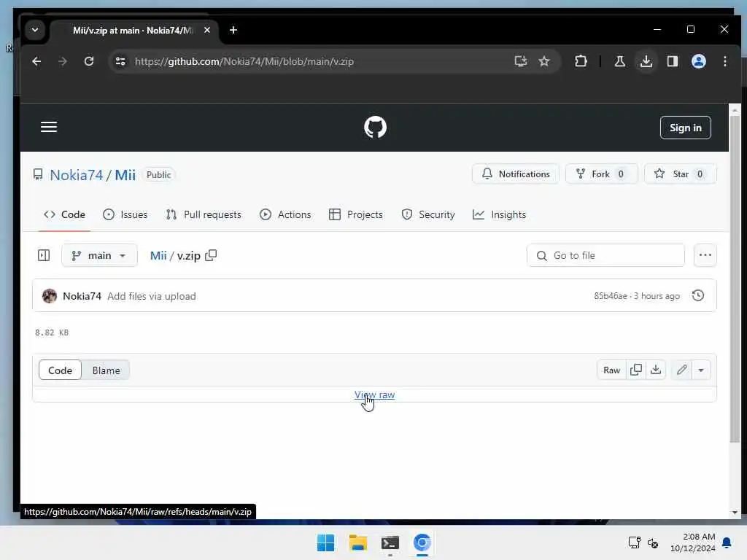This screenshot has height=560, width=747.
Task: Switch to the Blame view
Action: 106,370
